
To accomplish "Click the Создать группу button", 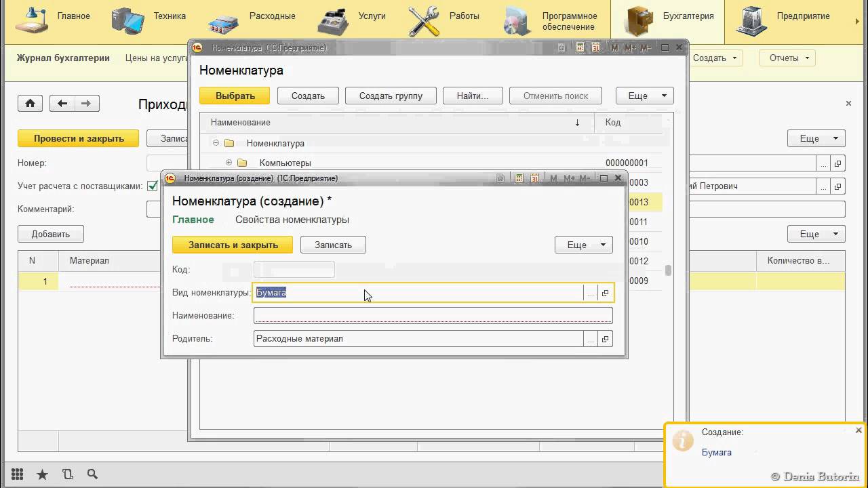I will point(391,96).
